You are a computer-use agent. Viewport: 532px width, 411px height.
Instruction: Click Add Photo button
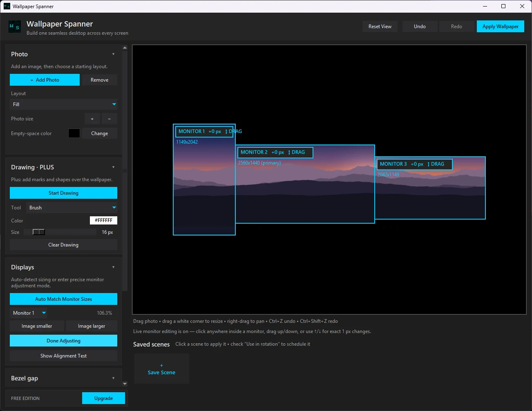pyautogui.click(x=45, y=80)
